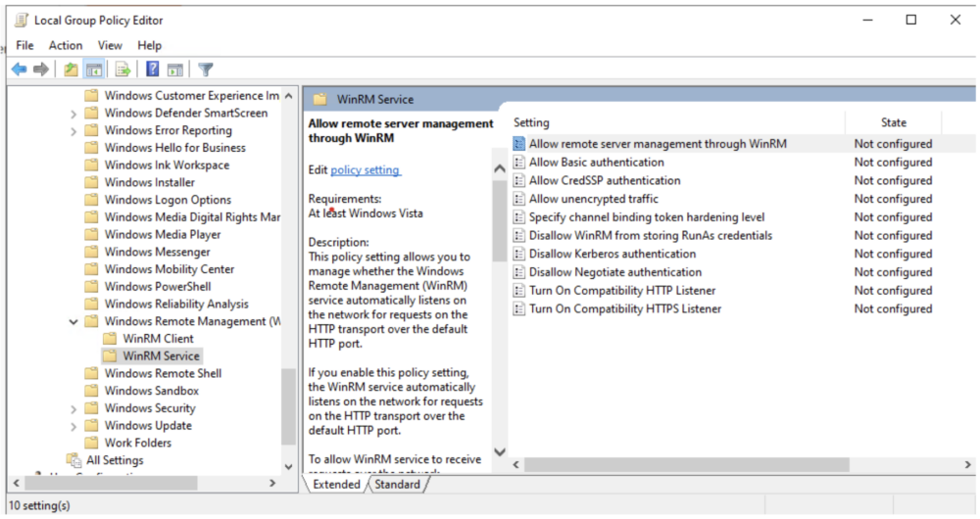This screenshot has width=980, height=519.
Task: Expand the Windows Security tree node
Action: (x=74, y=408)
